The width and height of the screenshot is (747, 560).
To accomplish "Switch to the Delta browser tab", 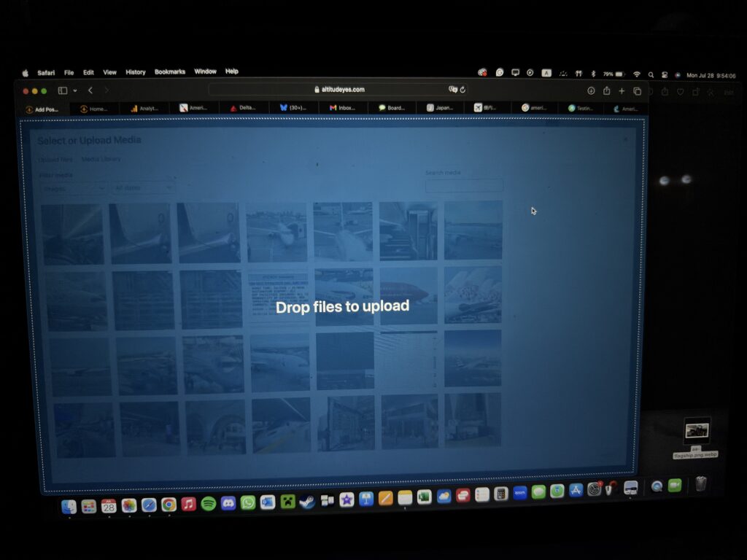I will pos(244,108).
